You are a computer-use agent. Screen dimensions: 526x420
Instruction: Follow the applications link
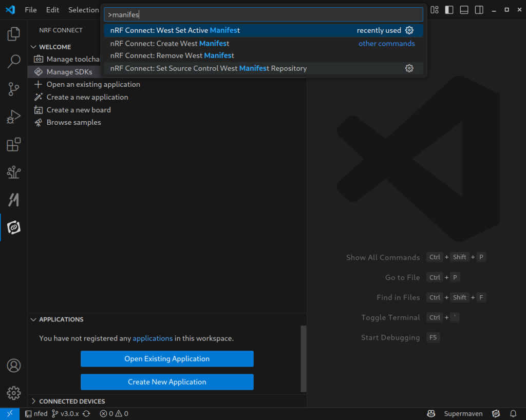click(x=153, y=338)
